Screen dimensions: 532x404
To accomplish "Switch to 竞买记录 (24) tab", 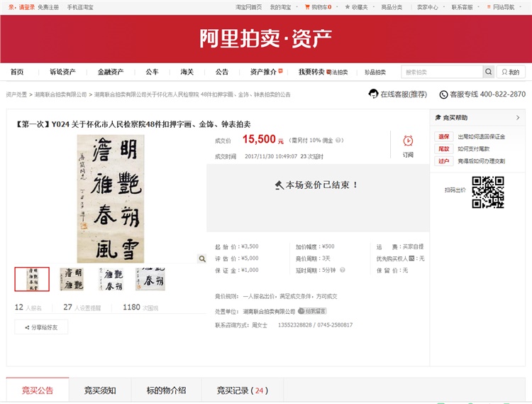I will [x=243, y=391].
